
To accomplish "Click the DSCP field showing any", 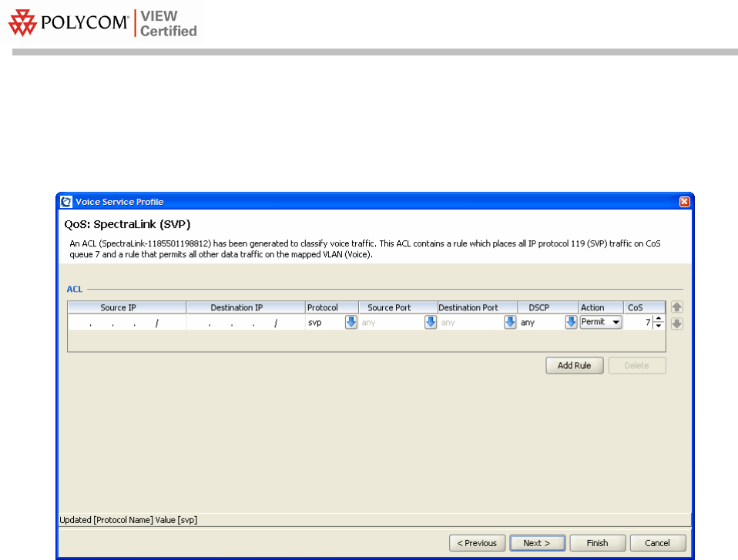I will click(542, 322).
